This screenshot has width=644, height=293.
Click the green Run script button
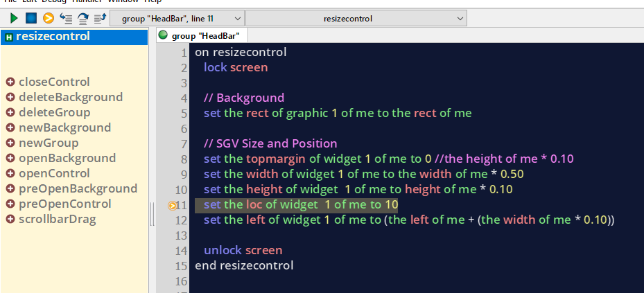pyautogui.click(x=14, y=18)
